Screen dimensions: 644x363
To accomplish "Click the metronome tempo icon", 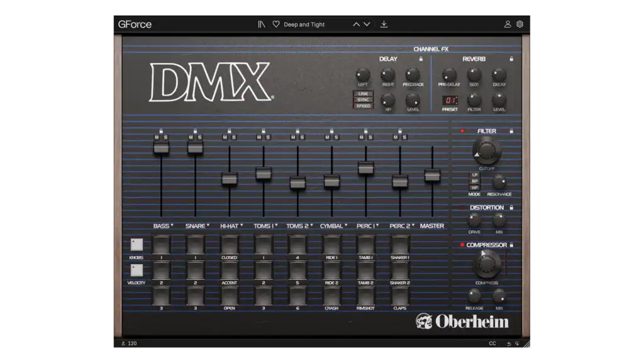I will (123, 343).
